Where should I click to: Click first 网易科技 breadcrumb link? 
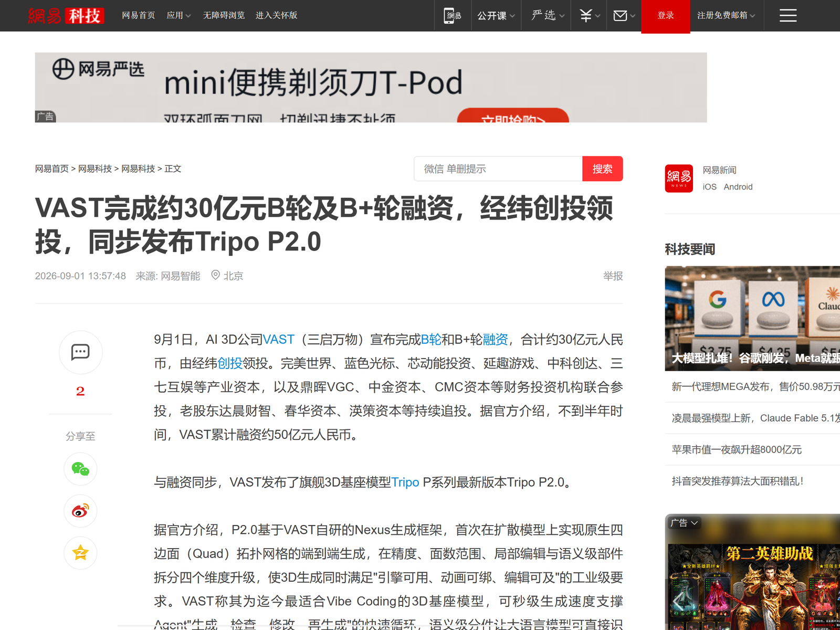[95, 169]
